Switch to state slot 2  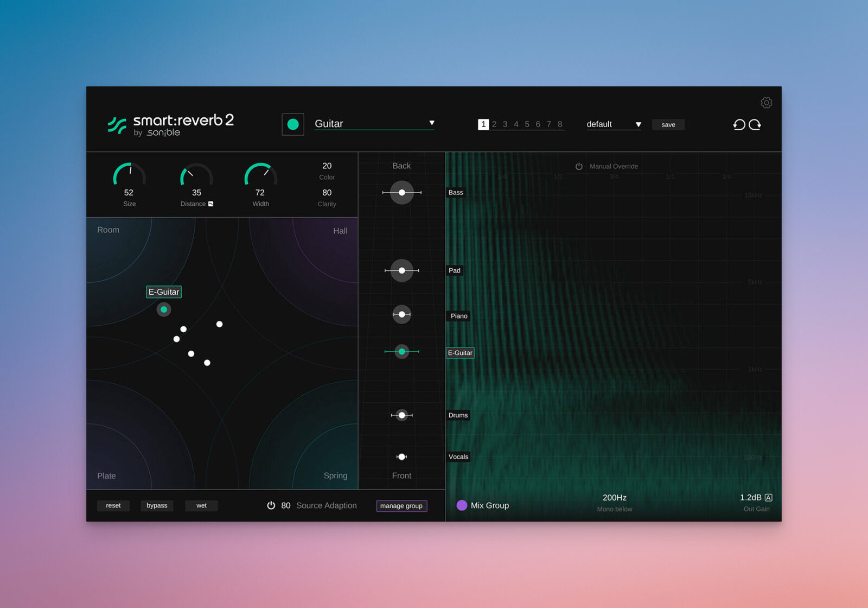coord(494,124)
